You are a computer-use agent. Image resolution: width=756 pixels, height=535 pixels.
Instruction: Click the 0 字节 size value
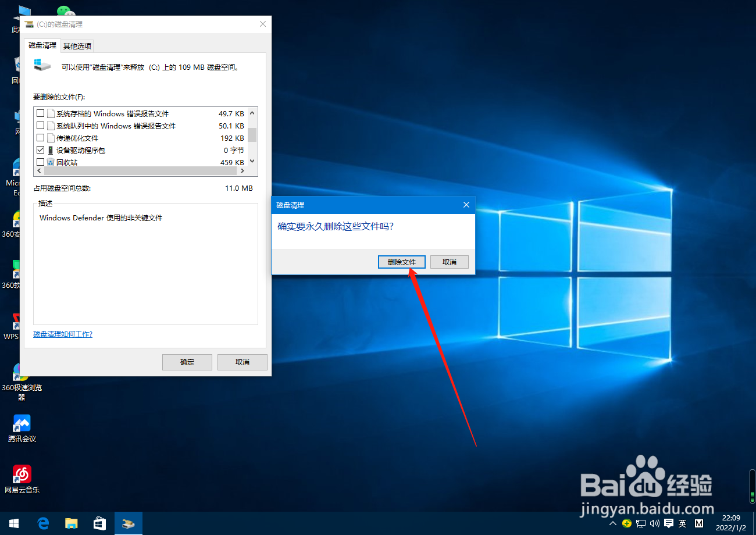click(x=234, y=150)
